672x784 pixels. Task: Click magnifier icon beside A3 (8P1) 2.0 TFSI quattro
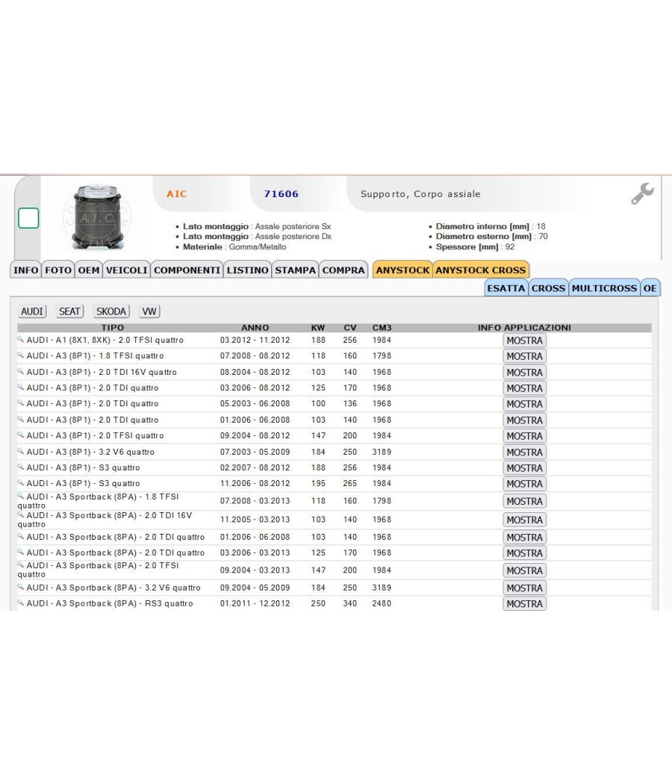pyautogui.click(x=21, y=435)
